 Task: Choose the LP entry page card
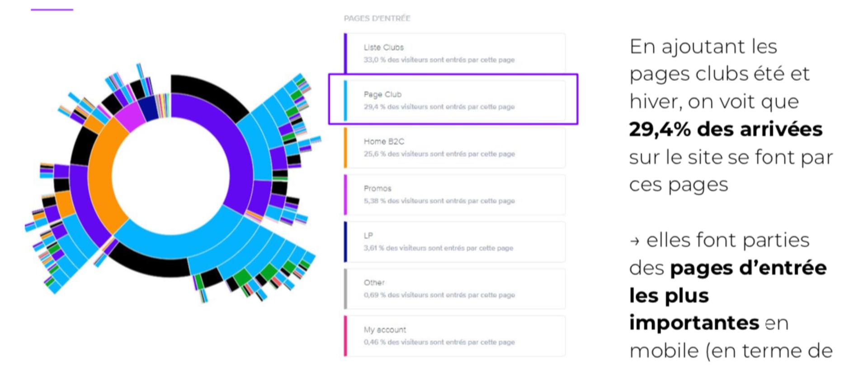(454, 242)
